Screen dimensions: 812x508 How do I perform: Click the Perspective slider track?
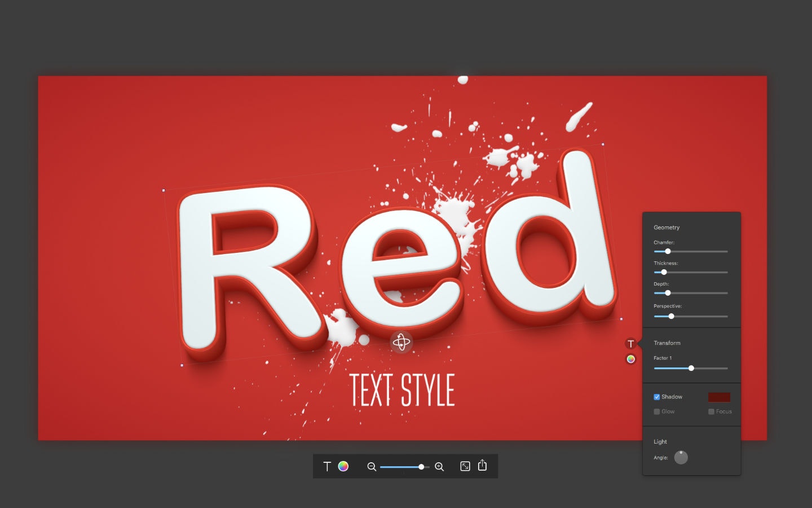[699, 316]
